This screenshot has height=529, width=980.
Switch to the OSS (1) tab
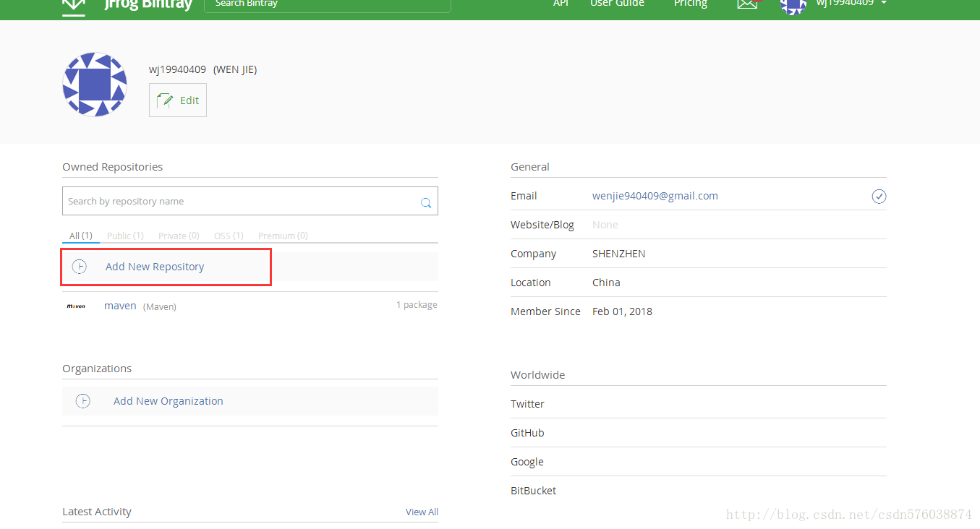click(x=229, y=236)
